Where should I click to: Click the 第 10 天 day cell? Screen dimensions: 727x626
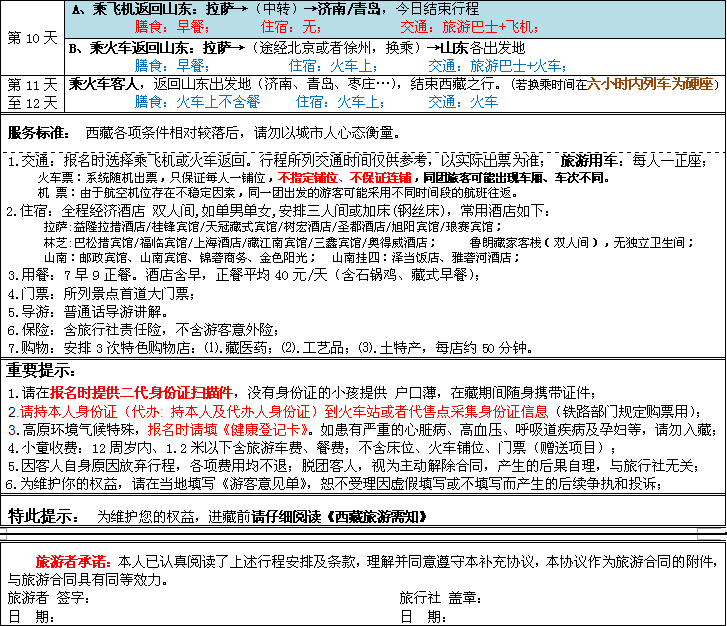point(32,39)
